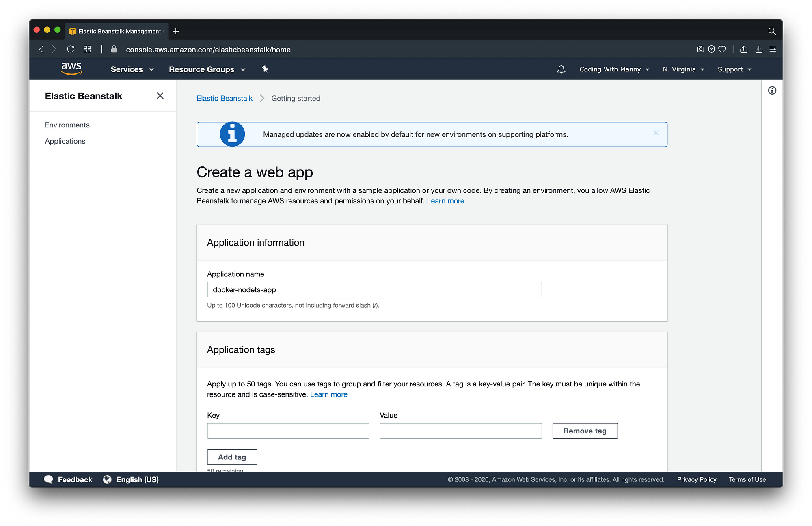Open the speed dial grid icon
812x526 pixels.
[x=87, y=49]
